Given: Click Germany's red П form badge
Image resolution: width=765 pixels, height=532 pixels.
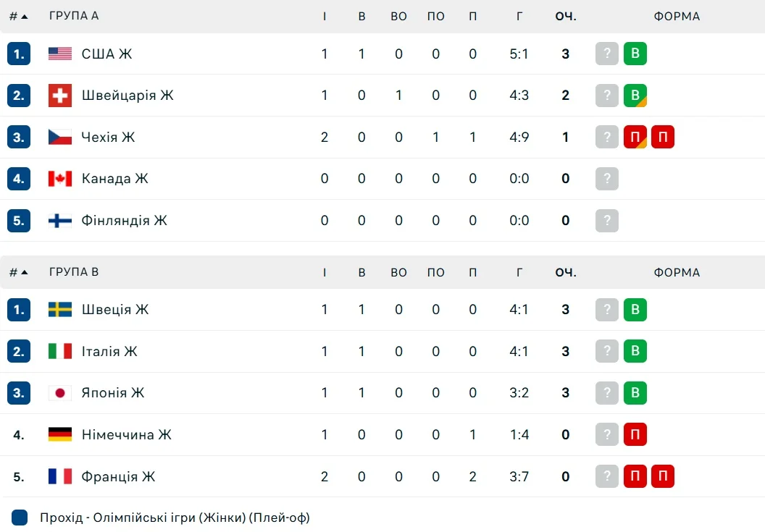Looking at the screenshot, I should (635, 435).
